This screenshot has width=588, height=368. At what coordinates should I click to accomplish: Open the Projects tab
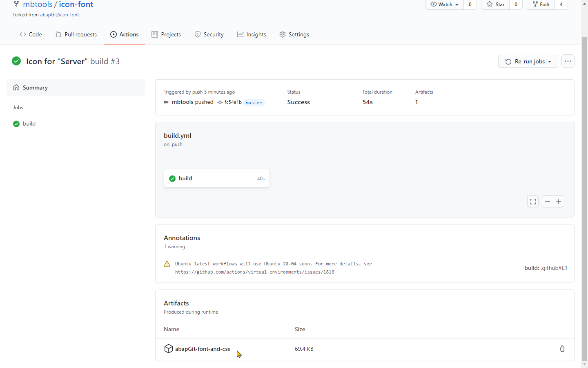[x=166, y=34]
